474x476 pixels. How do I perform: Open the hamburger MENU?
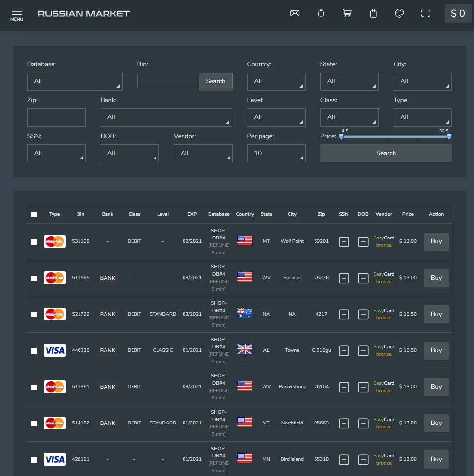pyautogui.click(x=16, y=13)
